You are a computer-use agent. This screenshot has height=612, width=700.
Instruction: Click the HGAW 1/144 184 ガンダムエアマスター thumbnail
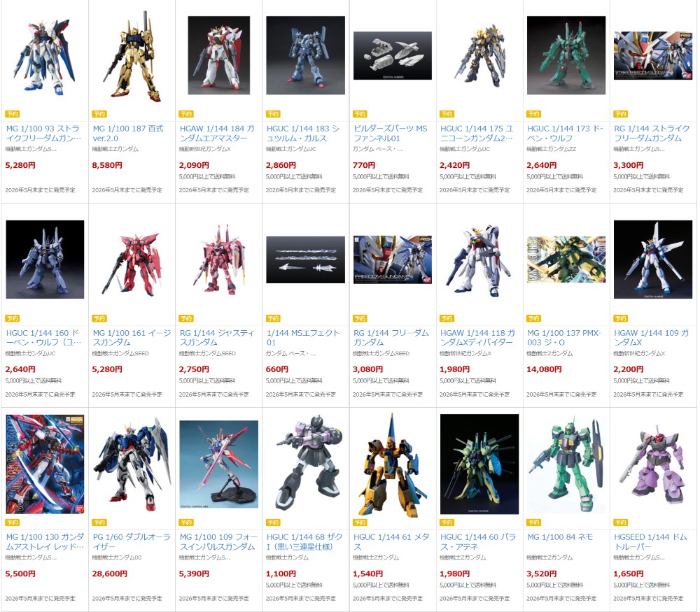[x=218, y=55]
